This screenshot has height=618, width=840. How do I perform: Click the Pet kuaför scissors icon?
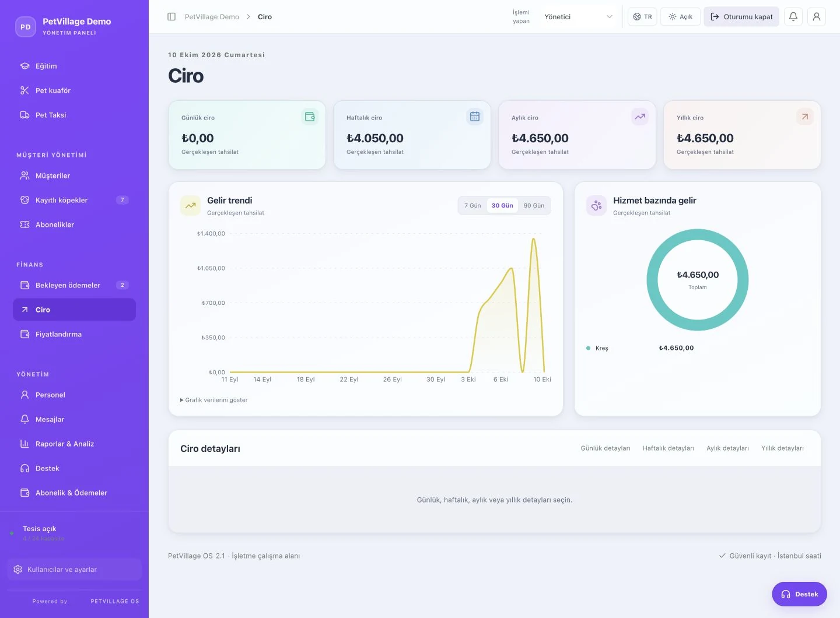click(24, 90)
